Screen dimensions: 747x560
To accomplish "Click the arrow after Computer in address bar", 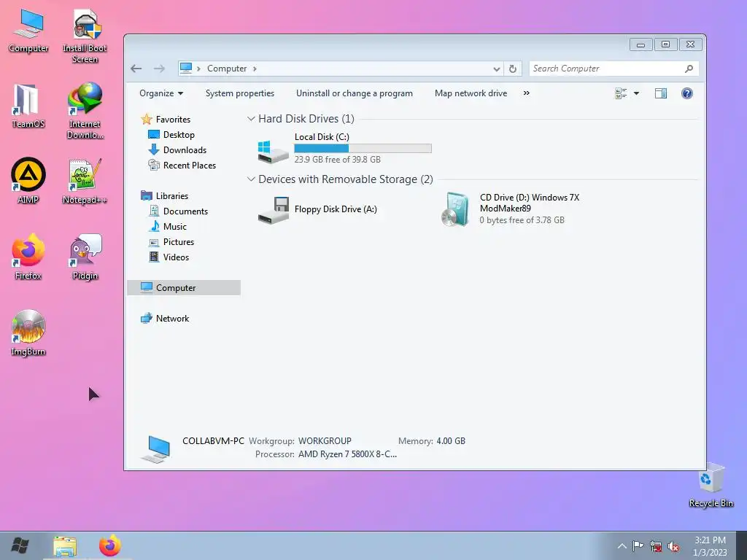I will (255, 69).
